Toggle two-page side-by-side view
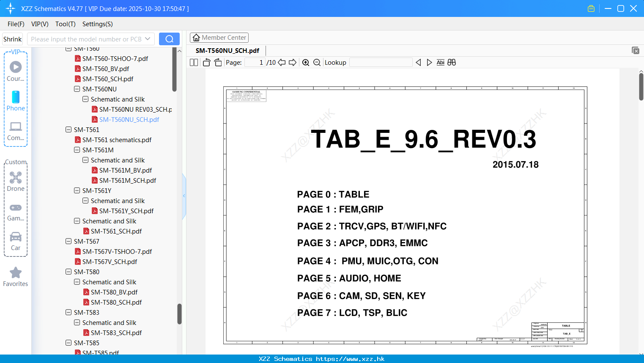The height and width of the screenshot is (363, 644). coord(194,62)
